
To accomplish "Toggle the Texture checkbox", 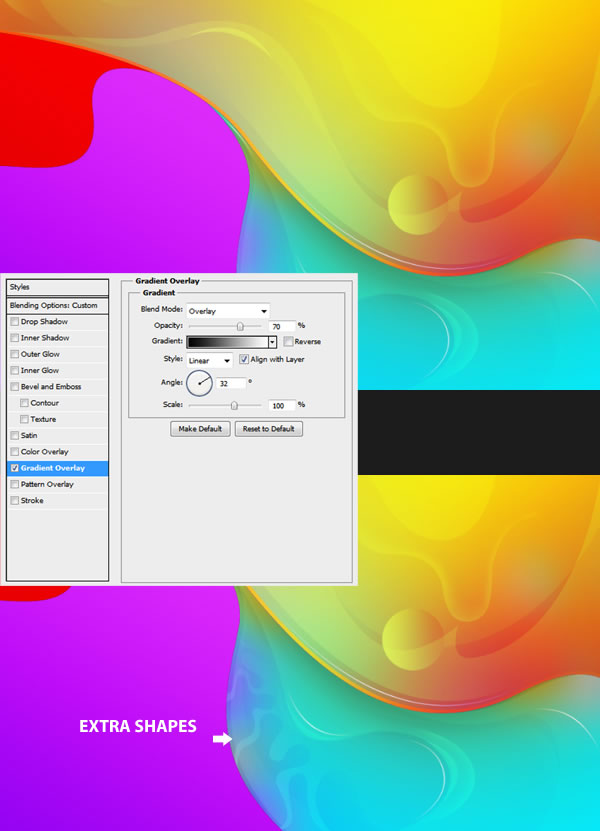I will coord(24,419).
